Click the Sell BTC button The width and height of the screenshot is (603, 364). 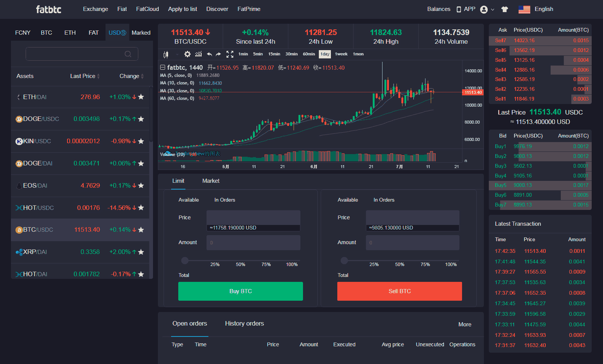click(399, 291)
